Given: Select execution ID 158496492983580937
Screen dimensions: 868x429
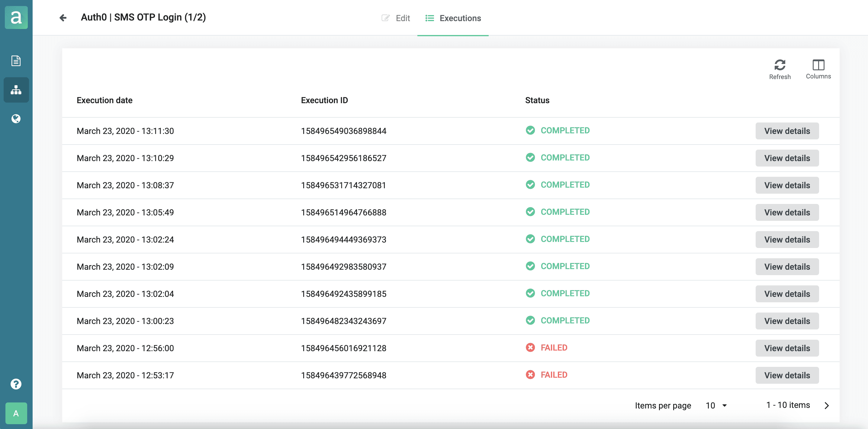Looking at the screenshot, I should click(x=343, y=267).
